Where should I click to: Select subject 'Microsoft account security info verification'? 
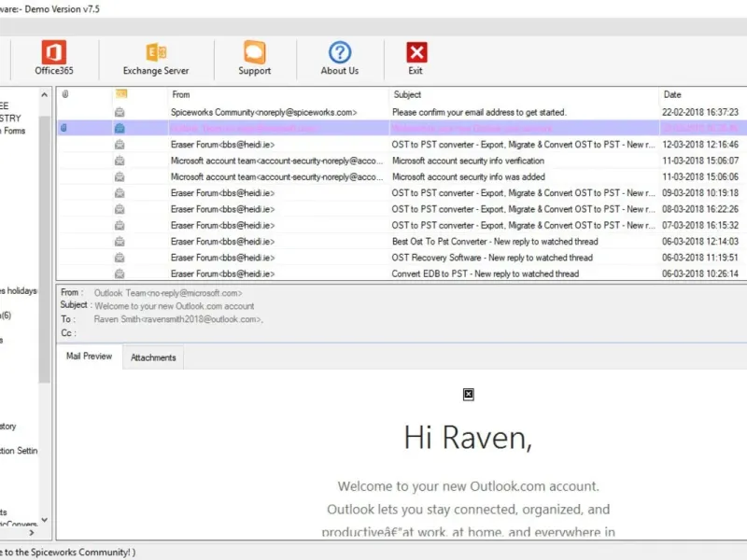(468, 161)
